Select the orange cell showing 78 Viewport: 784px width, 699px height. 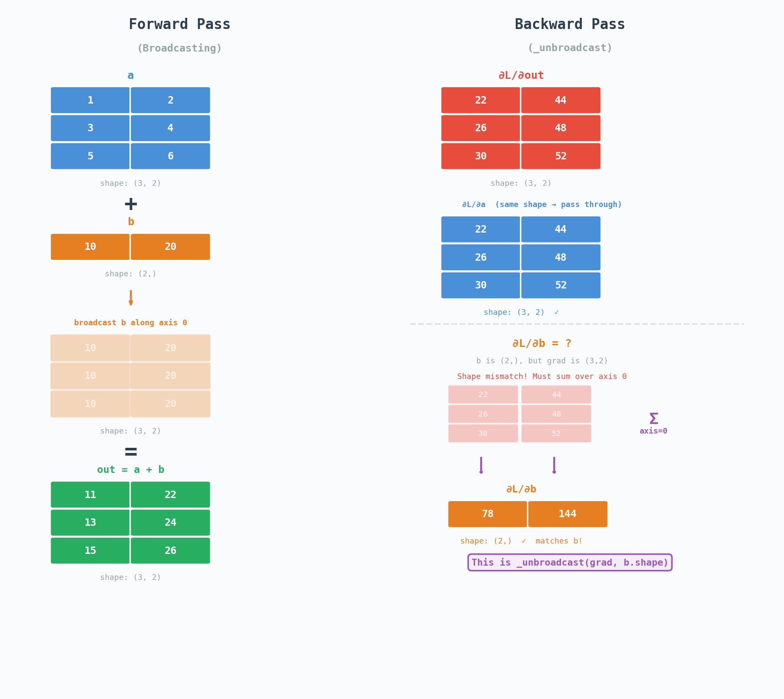[x=488, y=514]
